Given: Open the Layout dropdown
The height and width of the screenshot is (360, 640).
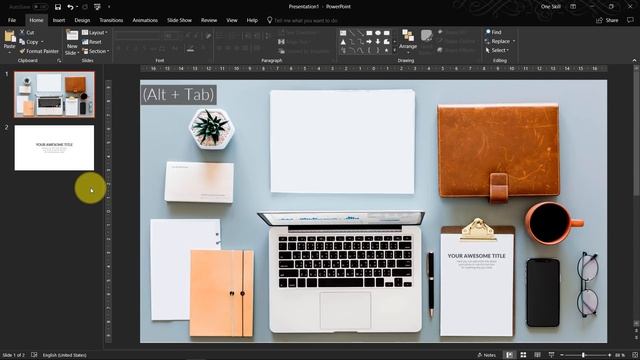Looking at the screenshot, I should [95, 32].
